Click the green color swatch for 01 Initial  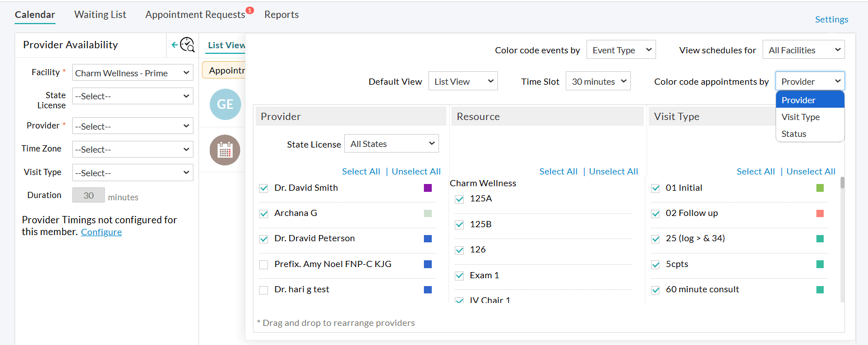[820, 188]
